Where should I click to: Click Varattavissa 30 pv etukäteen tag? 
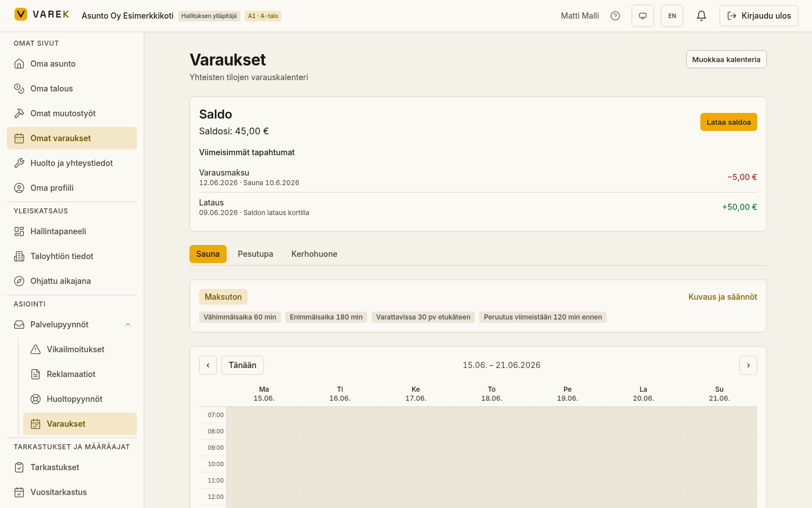(423, 317)
